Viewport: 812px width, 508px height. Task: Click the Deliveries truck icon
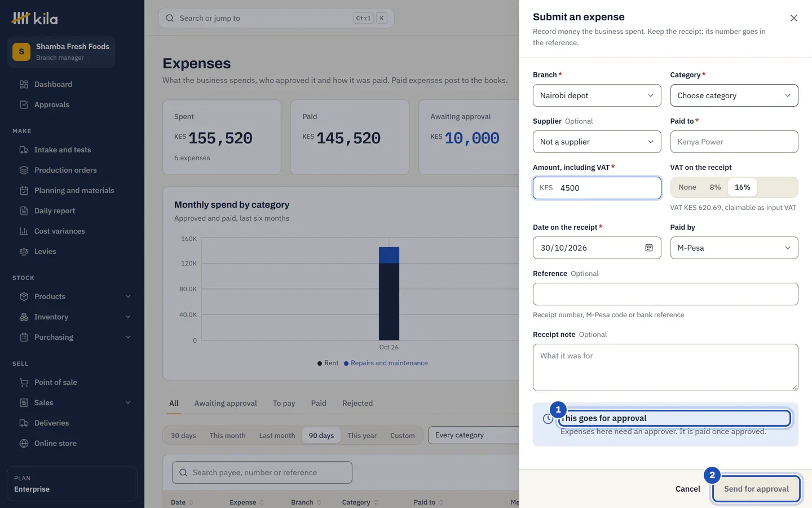24,423
